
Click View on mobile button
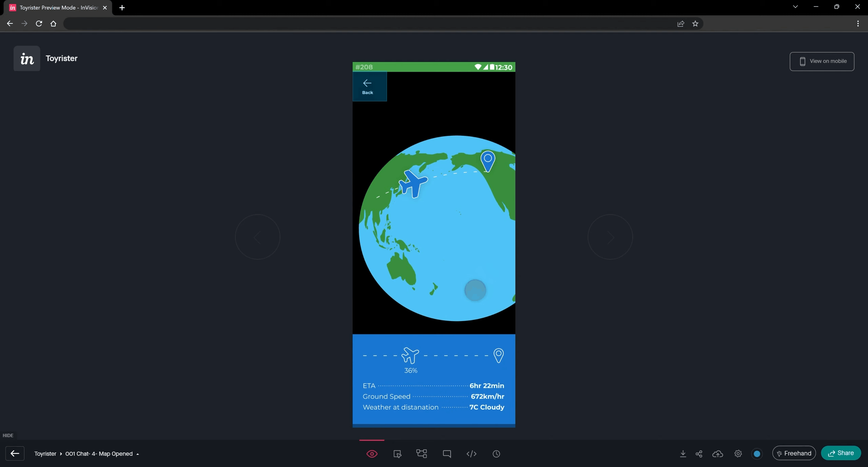point(822,61)
